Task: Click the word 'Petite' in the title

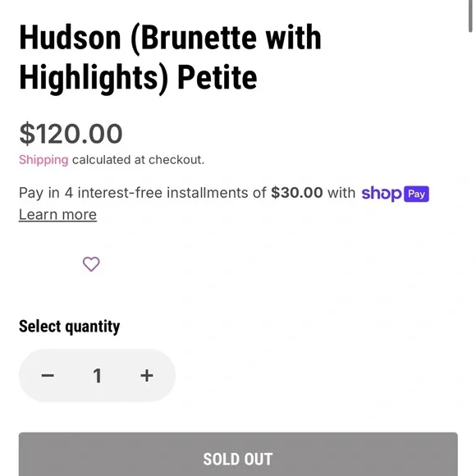Action: [217, 77]
